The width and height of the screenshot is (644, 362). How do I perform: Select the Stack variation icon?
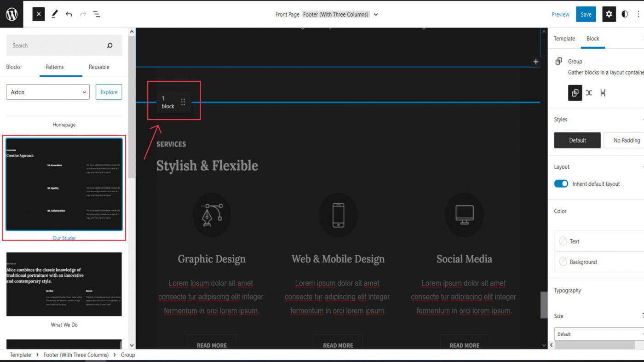[603, 93]
